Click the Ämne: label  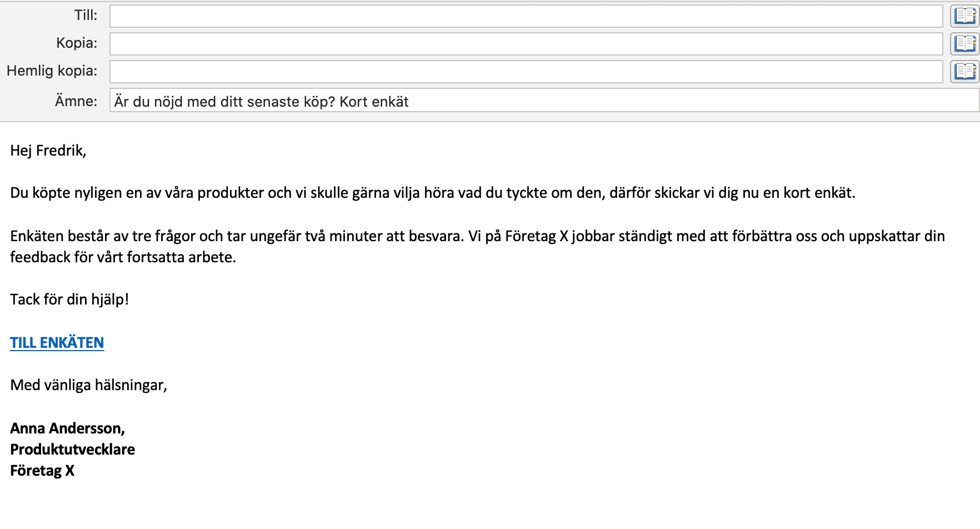point(76,101)
